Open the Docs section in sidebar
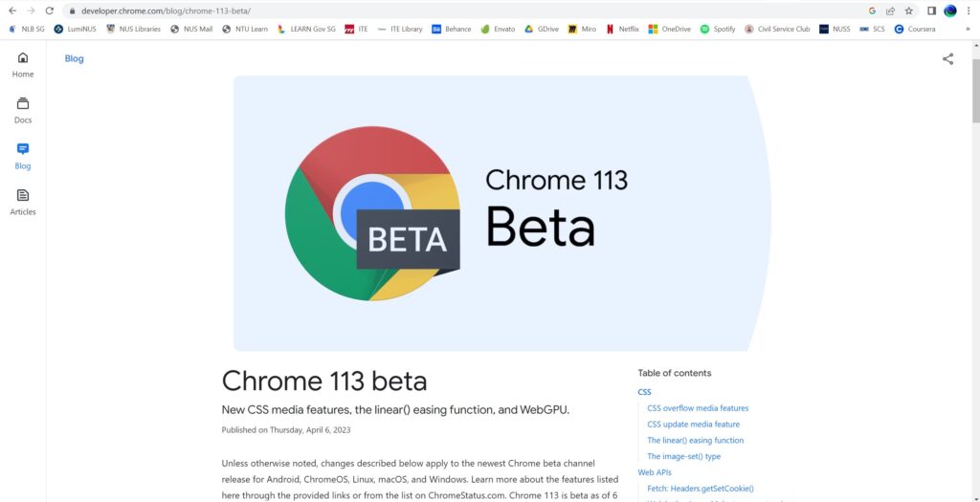Screen dimensions: 980x502 [23, 111]
